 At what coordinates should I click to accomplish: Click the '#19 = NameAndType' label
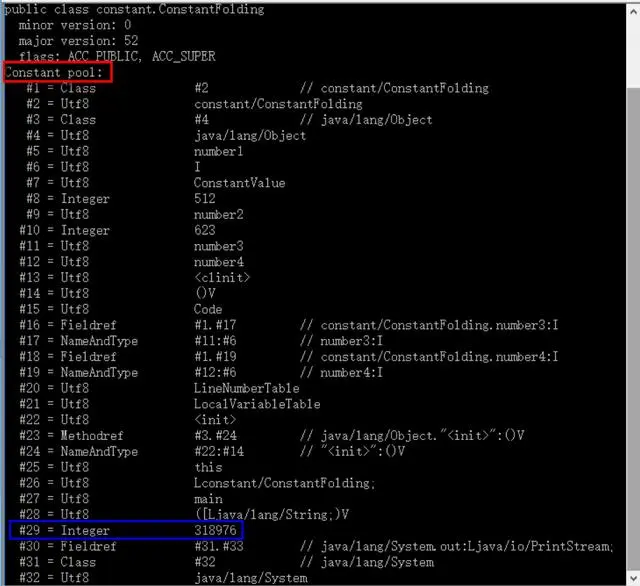coord(79,373)
